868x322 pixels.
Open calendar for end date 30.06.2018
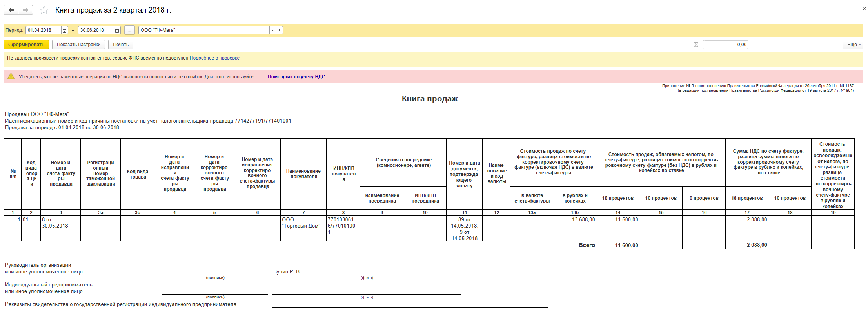(x=117, y=30)
